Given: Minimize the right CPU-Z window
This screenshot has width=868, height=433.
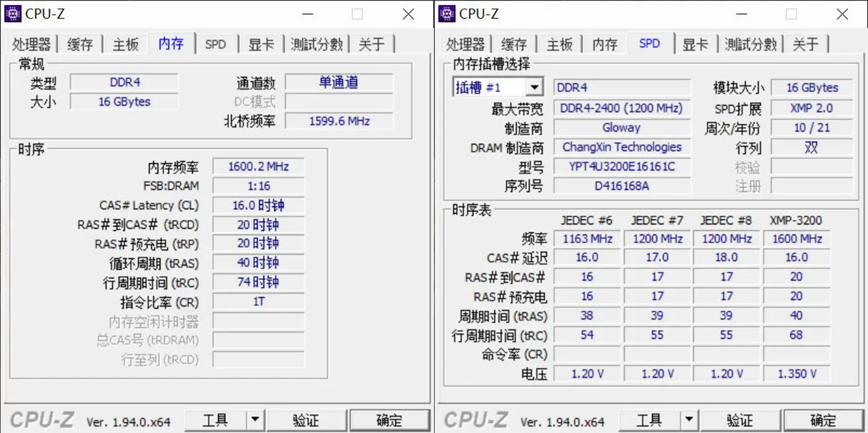Looking at the screenshot, I should coord(742,14).
